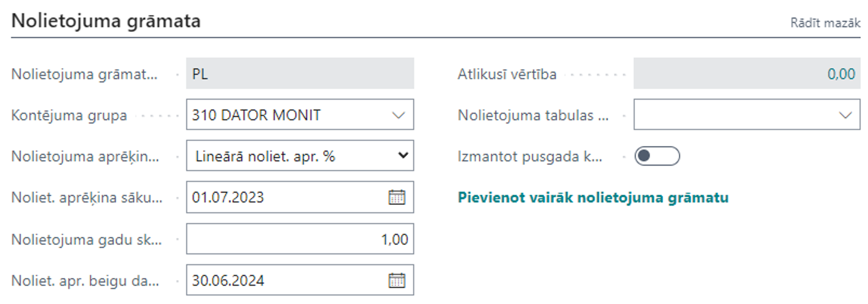Click the Kontējuma grupa field label
This screenshot has width=868, height=304.
(69, 116)
